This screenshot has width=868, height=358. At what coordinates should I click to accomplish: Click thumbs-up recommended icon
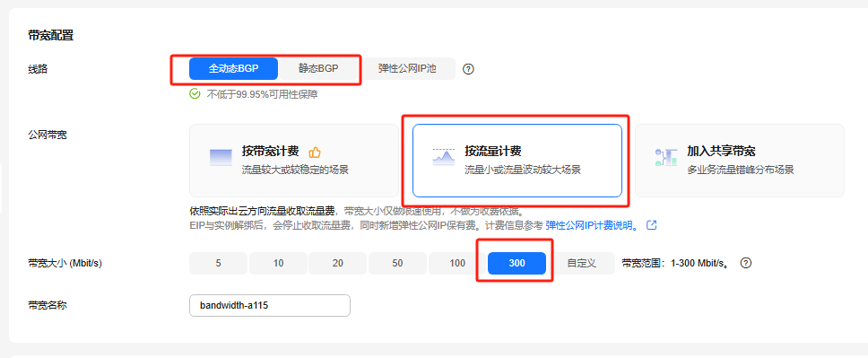pyautogui.click(x=315, y=152)
